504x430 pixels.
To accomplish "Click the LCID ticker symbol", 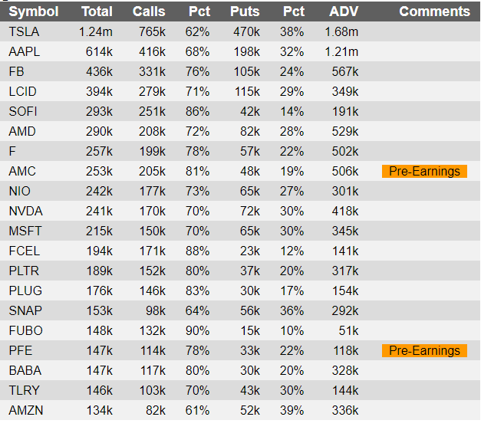I will (x=22, y=91).
